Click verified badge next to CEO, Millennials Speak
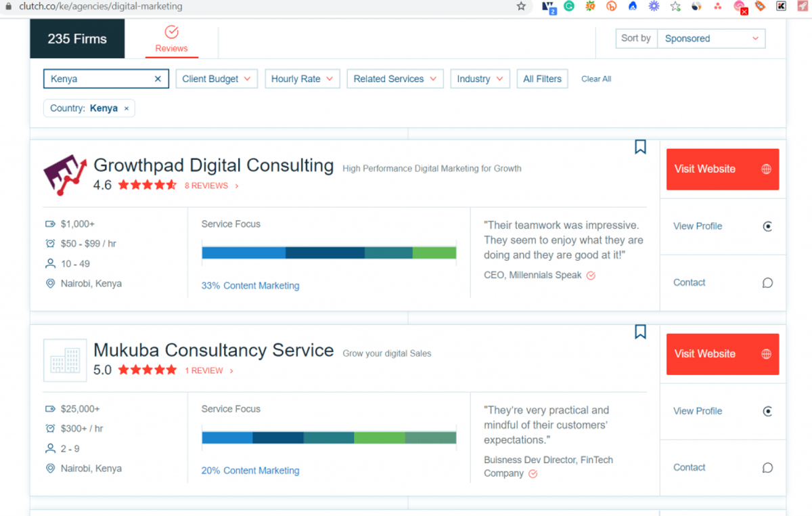This screenshot has width=812, height=516. [x=591, y=276]
